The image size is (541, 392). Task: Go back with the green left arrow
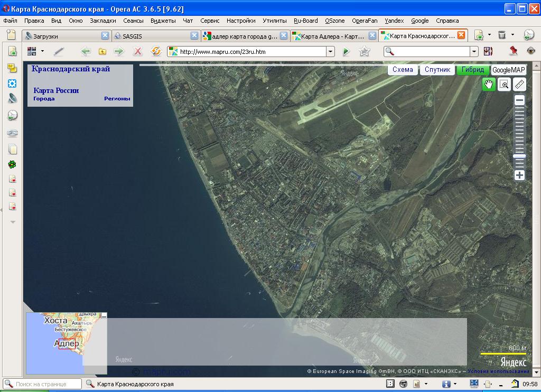click(86, 51)
